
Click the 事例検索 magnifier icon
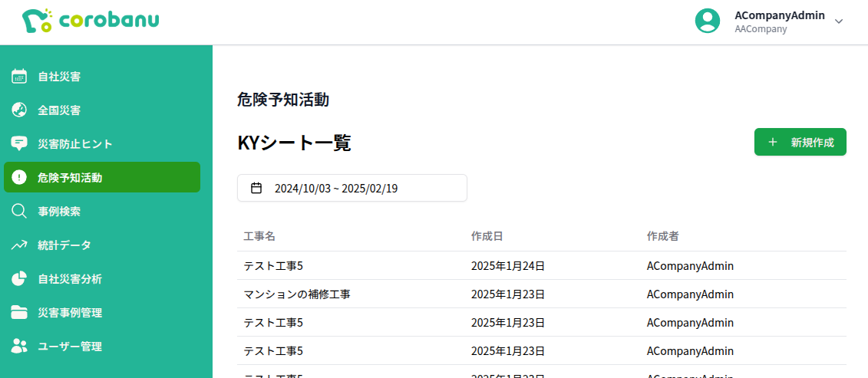(19, 212)
